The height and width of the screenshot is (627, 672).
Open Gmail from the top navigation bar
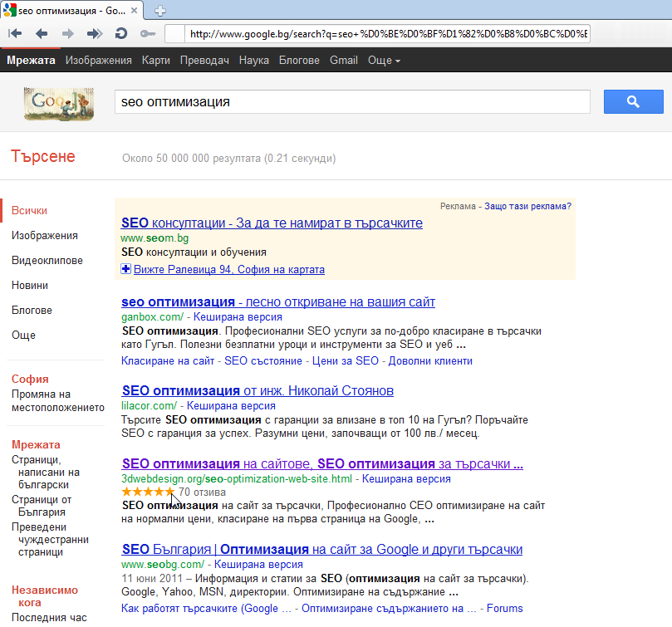pyautogui.click(x=344, y=61)
